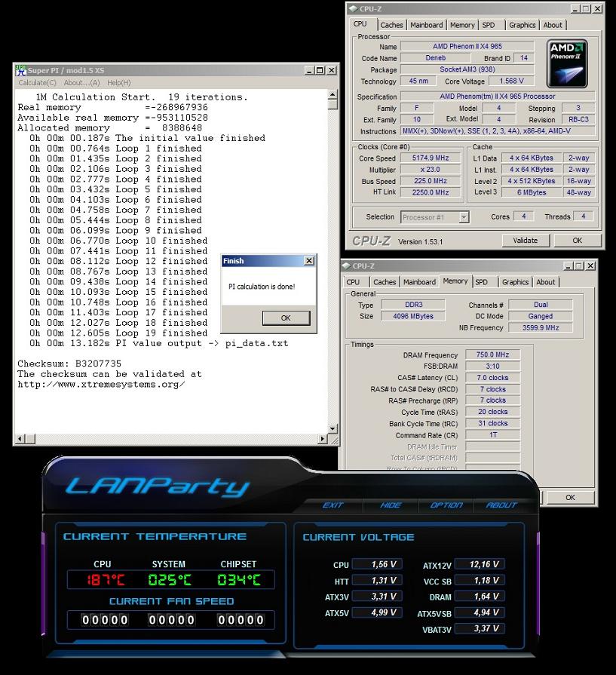The height and width of the screenshot is (675, 616).
Task: Switch to Graphics tab in lower CPU-Z window
Action: tap(515, 282)
